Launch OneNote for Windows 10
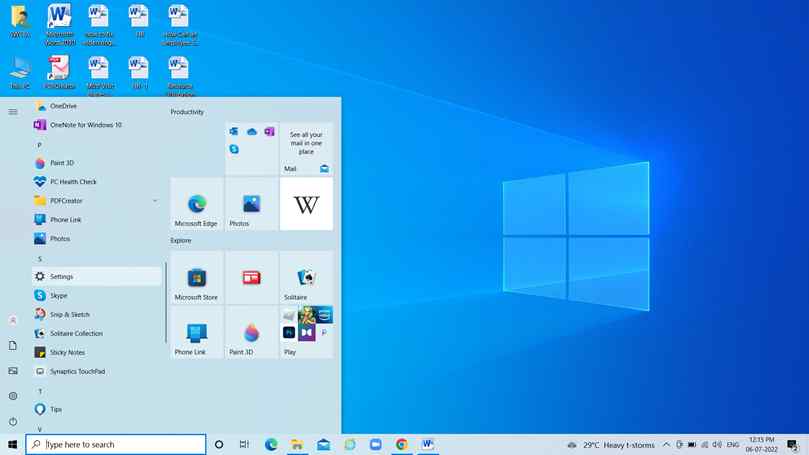This screenshot has width=809, height=455. click(x=97, y=125)
